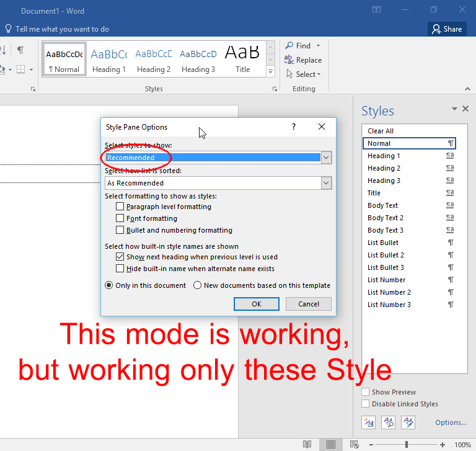The width and height of the screenshot is (476, 451).
Task: Click the Find magnifier icon
Action: (x=289, y=45)
